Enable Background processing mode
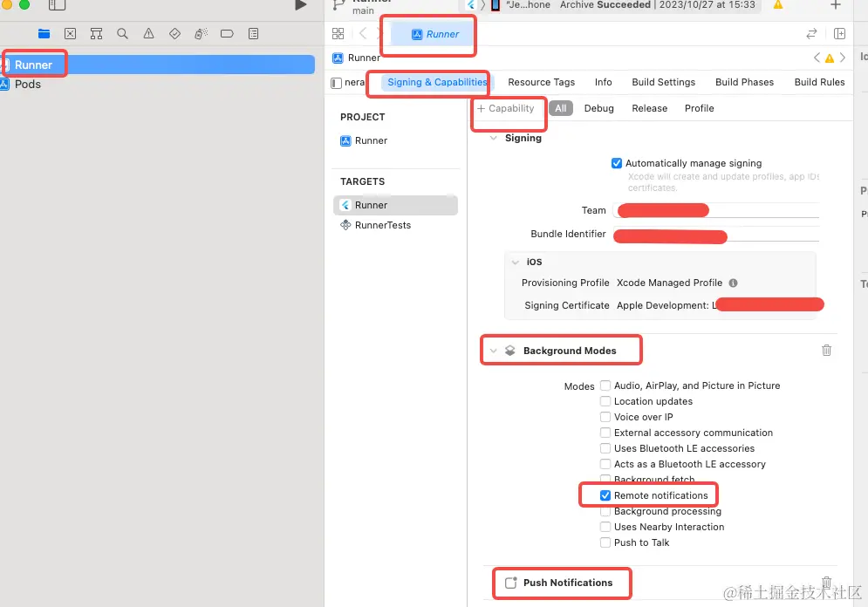 605,513
